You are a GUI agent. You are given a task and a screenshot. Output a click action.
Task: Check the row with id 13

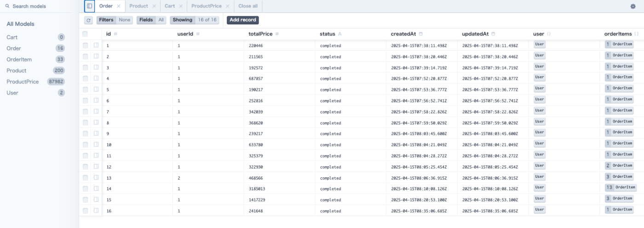pyautogui.click(x=85, y=177)
